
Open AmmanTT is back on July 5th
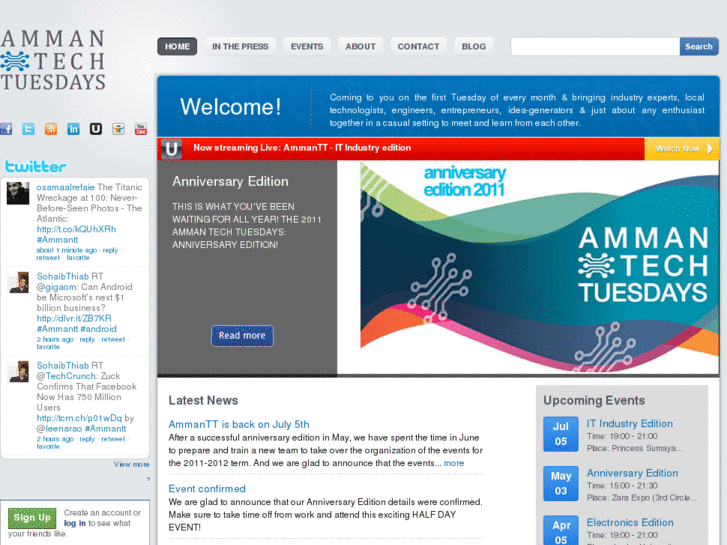tap(239, 424)
